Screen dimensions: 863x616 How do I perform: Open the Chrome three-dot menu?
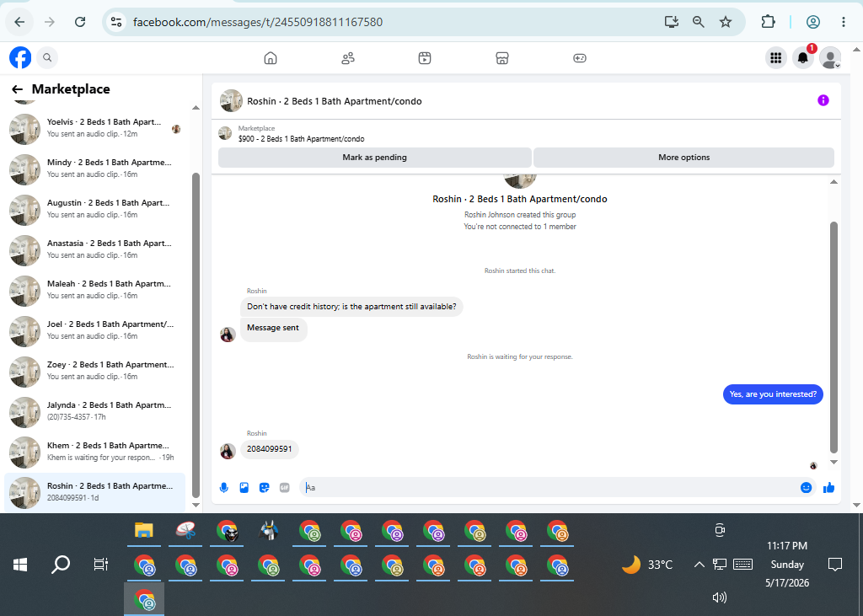(843, 22)
